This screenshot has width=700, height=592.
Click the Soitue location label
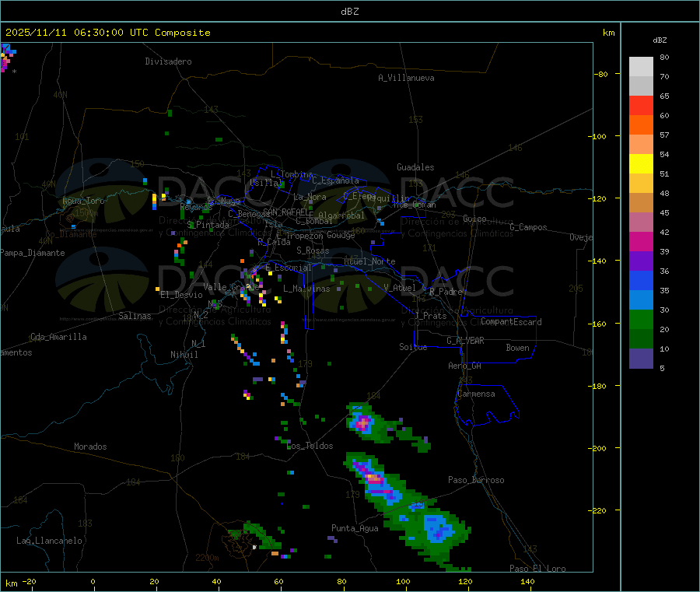[x=413, y=347]
